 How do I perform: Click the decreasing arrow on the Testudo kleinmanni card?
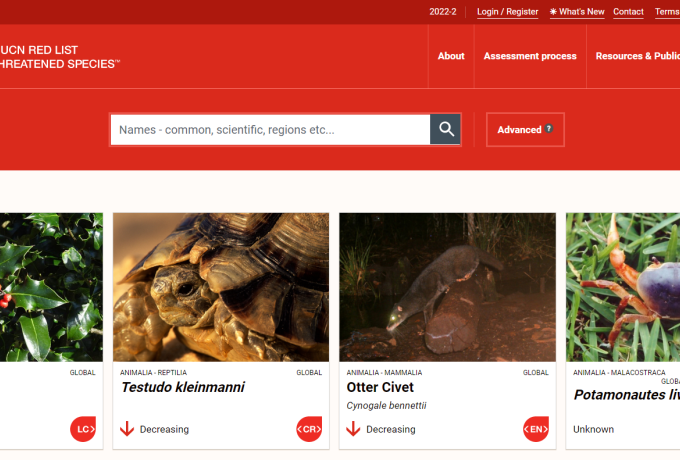(127, 429)
